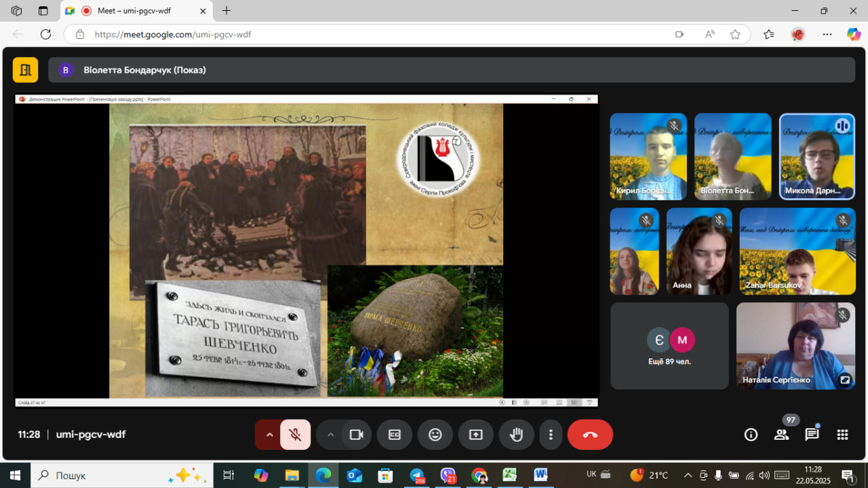
Task: Select Наталія Сергієнко self-view tile
Action: (796, 346)
